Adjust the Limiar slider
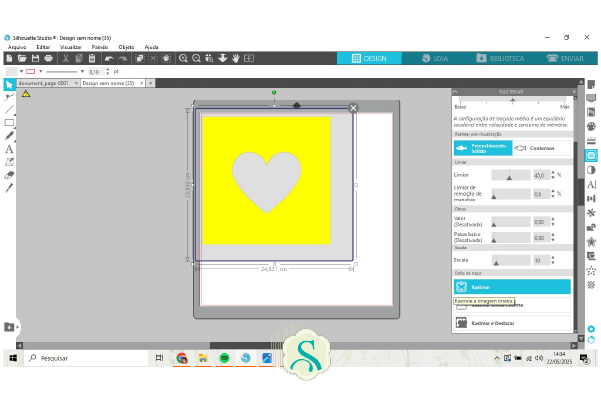Image resolution: width=601 pixels, height=400 pixels. click(511, 175)
